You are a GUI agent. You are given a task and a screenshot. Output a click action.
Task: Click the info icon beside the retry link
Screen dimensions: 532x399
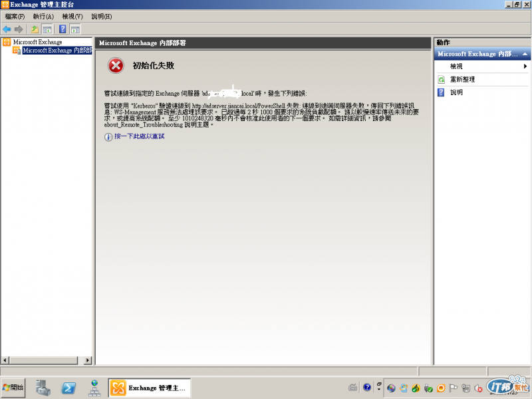click(108, 137)
